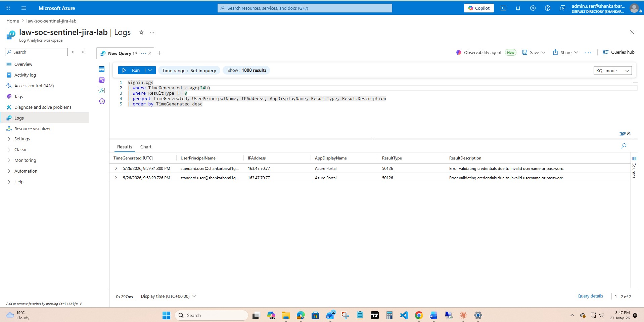Screen dimensions: 644x322
Task: Open the Query history icon
Action: tap(102, 101)
